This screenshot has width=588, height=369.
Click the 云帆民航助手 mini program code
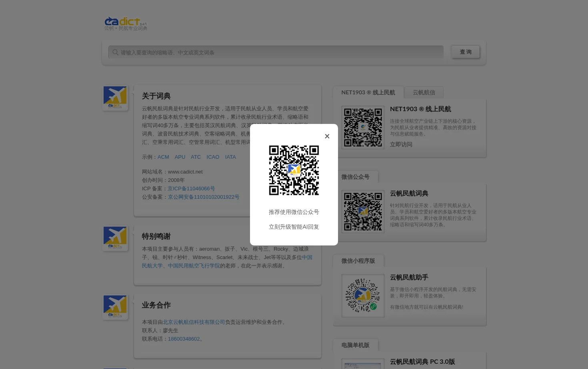tap(363, 296)
